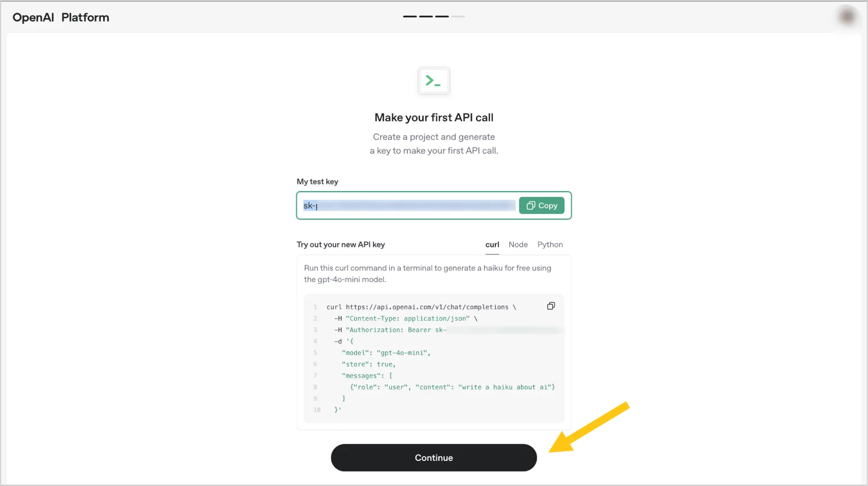Select the last greyed progress step
This screenshot has width=868, height=486.
pos(458,16)
